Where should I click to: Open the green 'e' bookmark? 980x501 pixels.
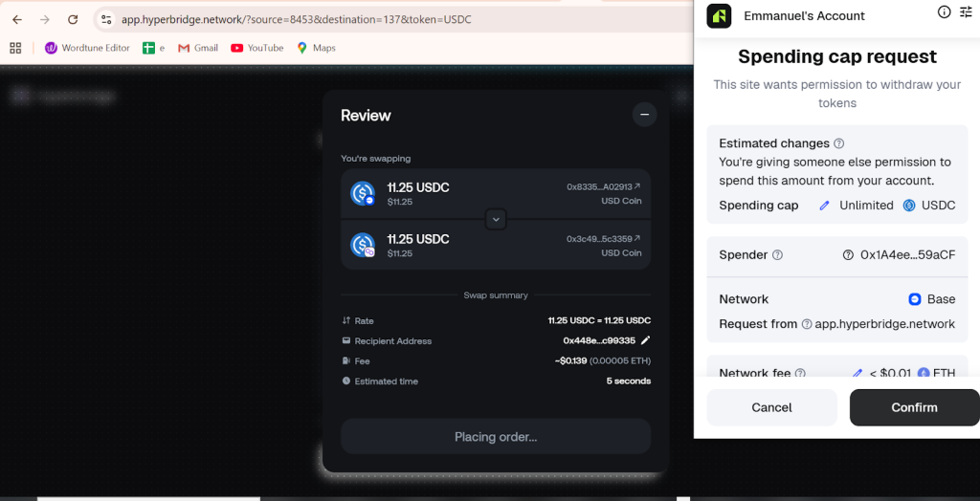(x=154, y=48)
